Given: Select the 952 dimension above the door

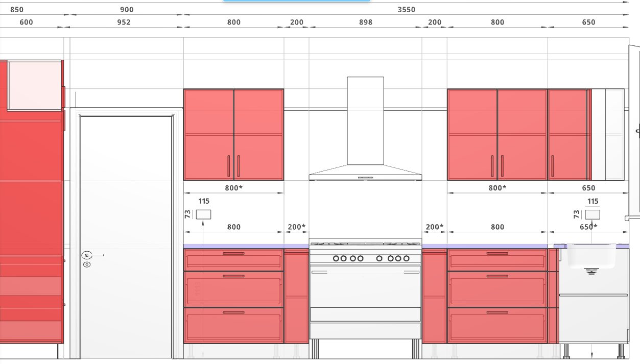Looking at the screenshot, I should point(124,22).
